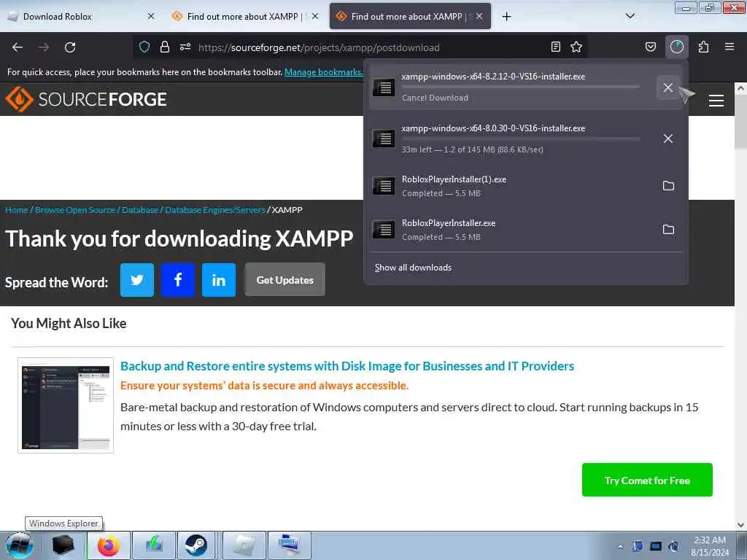
Task: Open a new tab with plus button
Action: 506,17
